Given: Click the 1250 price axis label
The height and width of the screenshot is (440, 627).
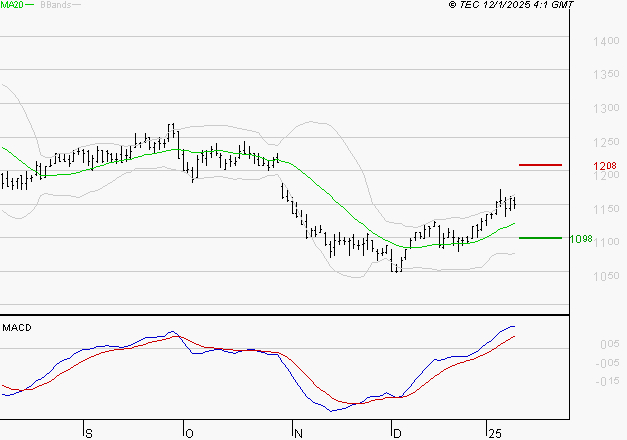Looking at the screenshot, I should click(606, 142).
